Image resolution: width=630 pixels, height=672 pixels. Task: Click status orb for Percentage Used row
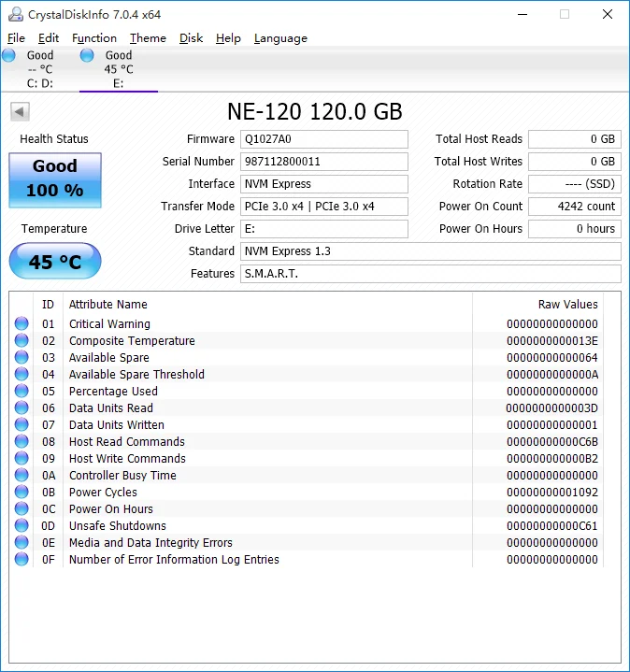coord(21,391)
